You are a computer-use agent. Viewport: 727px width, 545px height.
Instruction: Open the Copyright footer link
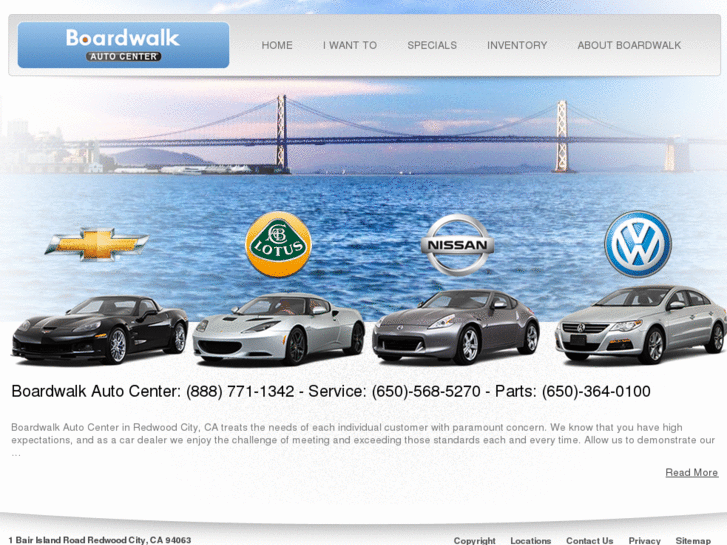tap(474, 540)
